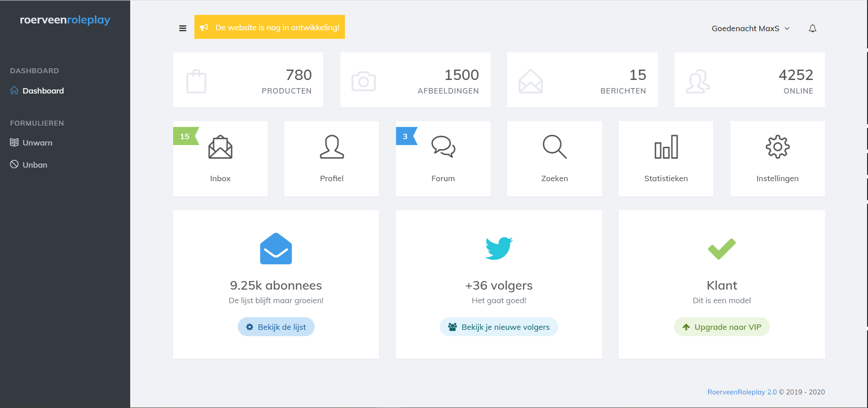Toggle the sidebar with hamburger icon
Image resolution: width=868 pixels, height=408 pixels.
coord(183,28)
